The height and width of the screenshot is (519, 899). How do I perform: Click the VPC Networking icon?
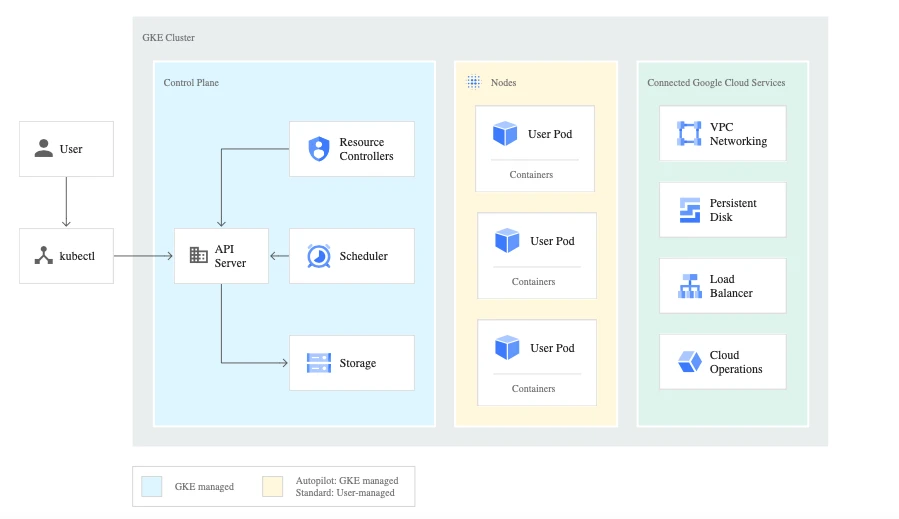(689, 133)
